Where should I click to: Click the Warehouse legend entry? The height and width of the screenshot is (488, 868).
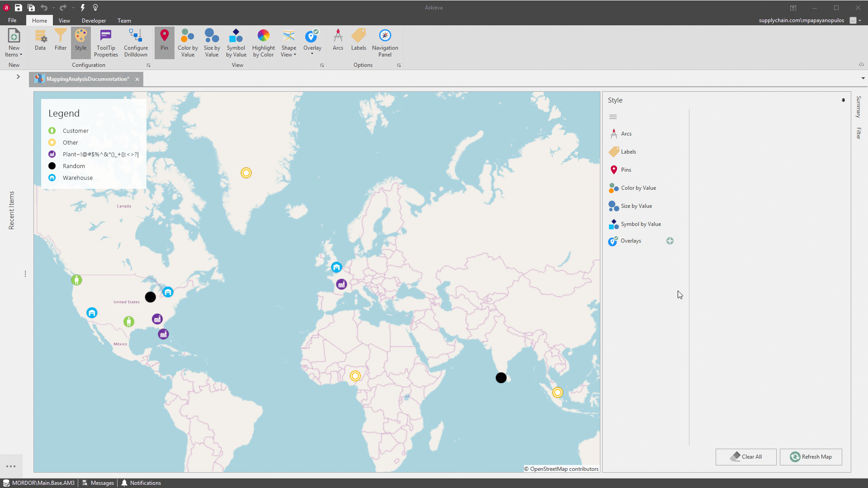click(70, 178)
